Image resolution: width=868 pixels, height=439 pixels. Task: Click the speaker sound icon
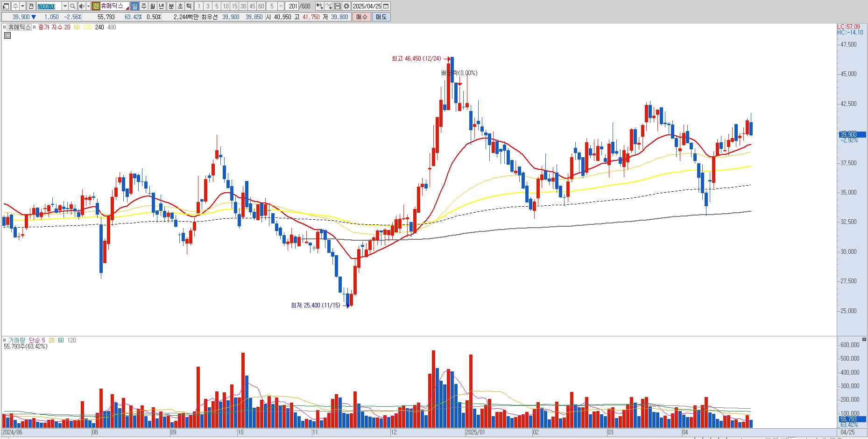(x=82, y=6)
